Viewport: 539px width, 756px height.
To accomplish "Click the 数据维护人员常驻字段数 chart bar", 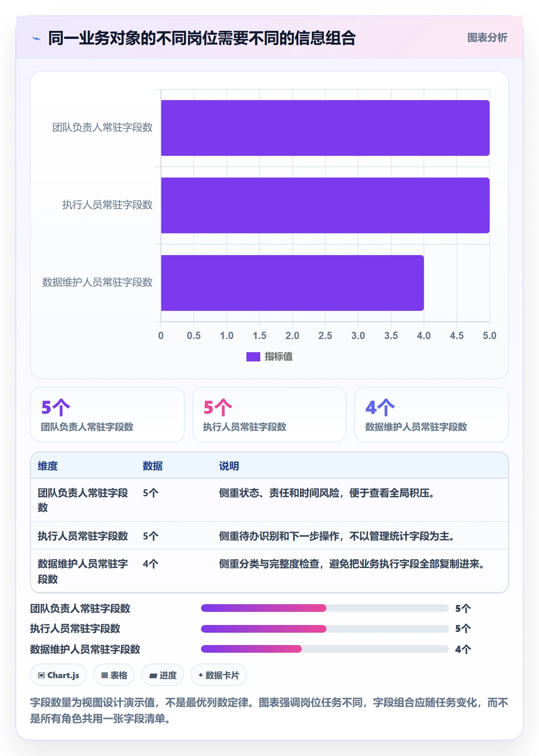I will coord(292,283).
